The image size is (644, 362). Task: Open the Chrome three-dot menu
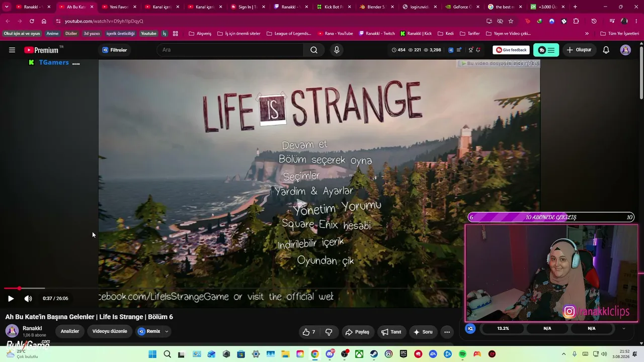[636, 21]
